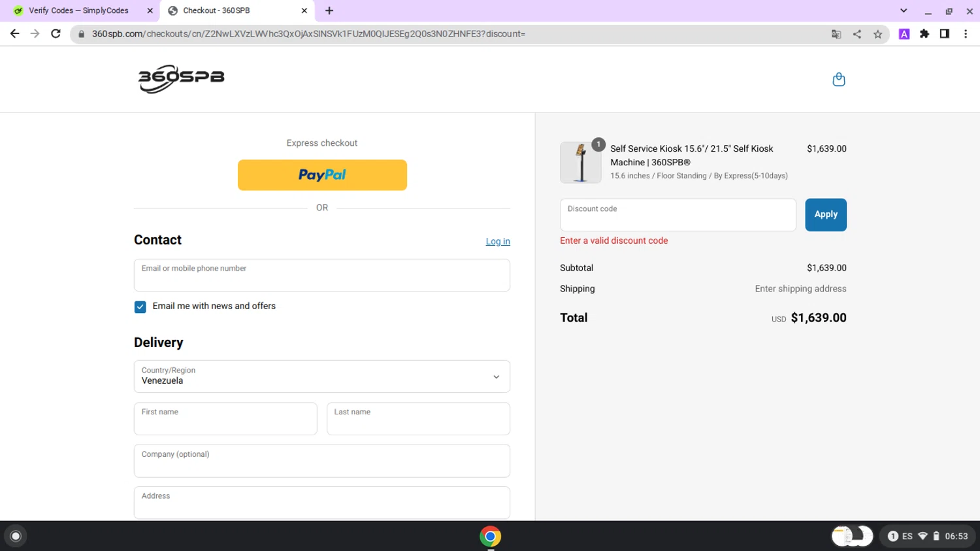The height and width of the screenshot is (551, 980).
Task: Click the Company (optional) field
Action: 322,461
